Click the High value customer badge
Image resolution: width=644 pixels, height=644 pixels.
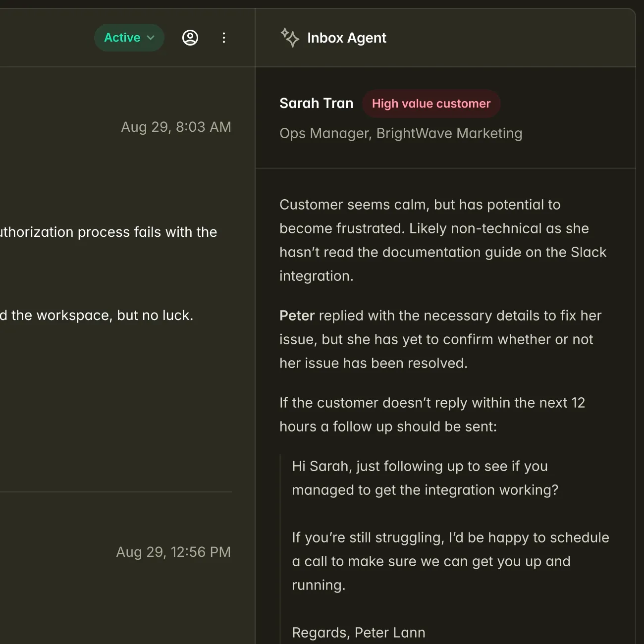click(431, 104)
